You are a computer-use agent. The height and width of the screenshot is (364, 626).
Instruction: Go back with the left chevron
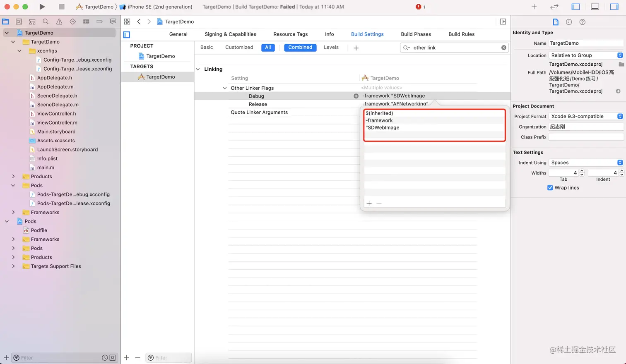tap(139, 22)
